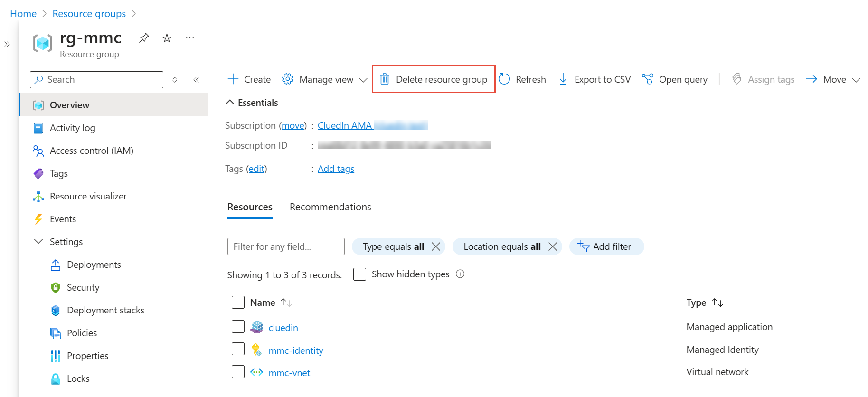The width and height of the screenshot is (868, 397).
Task: Sort resources by Type column arrows
Action: [717, 302]
